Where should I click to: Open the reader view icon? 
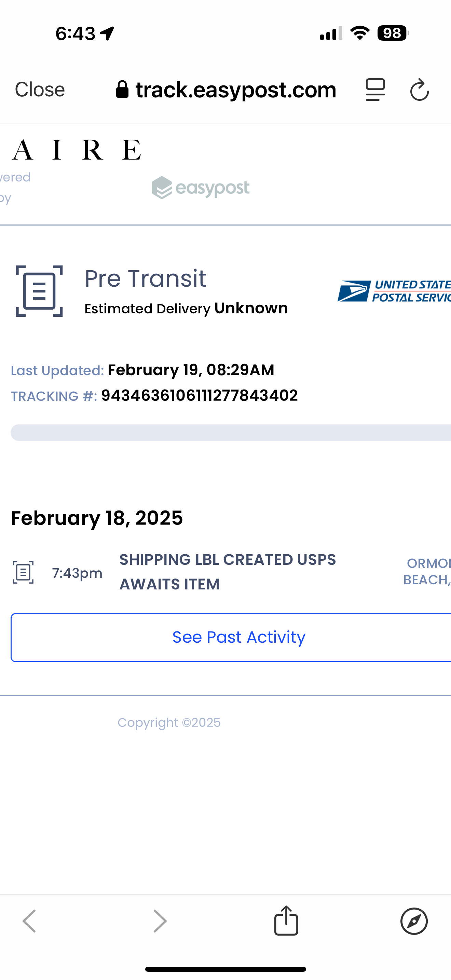tap(375, 90)
